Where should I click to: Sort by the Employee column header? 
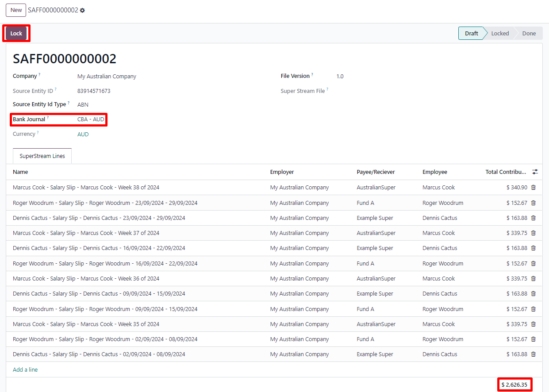[x=434, y=172]
